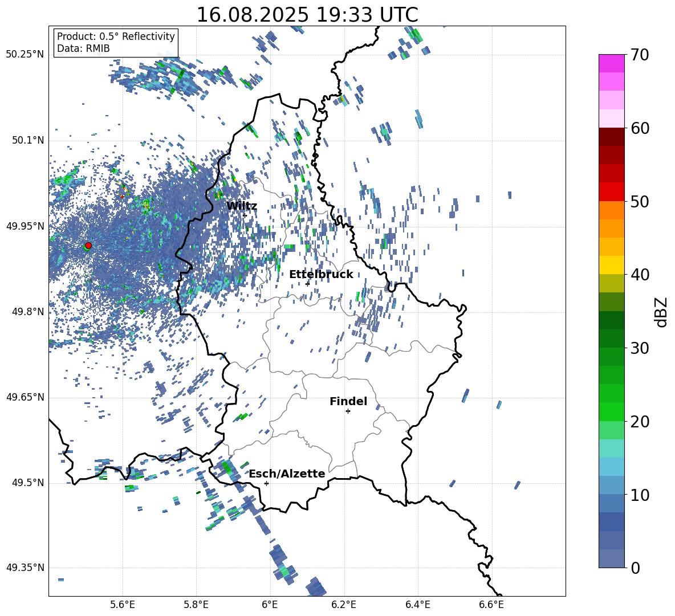Click the colorbar tick label 10
The height and width of the screenshot is (616, 675).
pos(640,495)
